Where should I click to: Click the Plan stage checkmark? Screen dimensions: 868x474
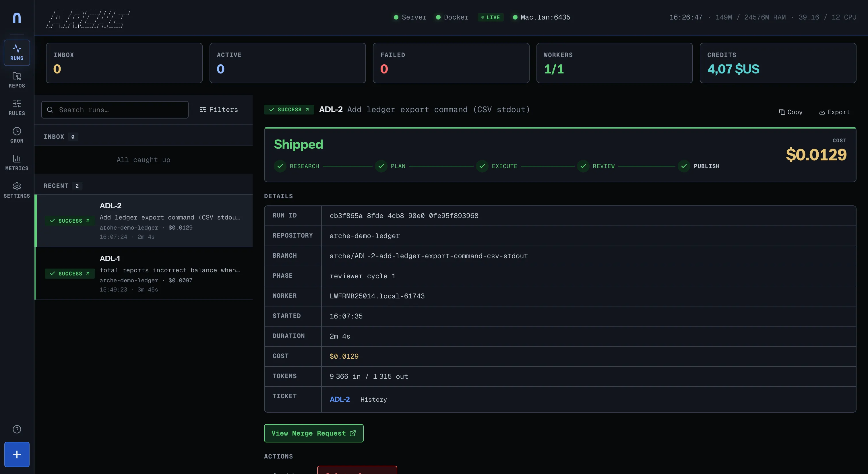click(381, 166)
